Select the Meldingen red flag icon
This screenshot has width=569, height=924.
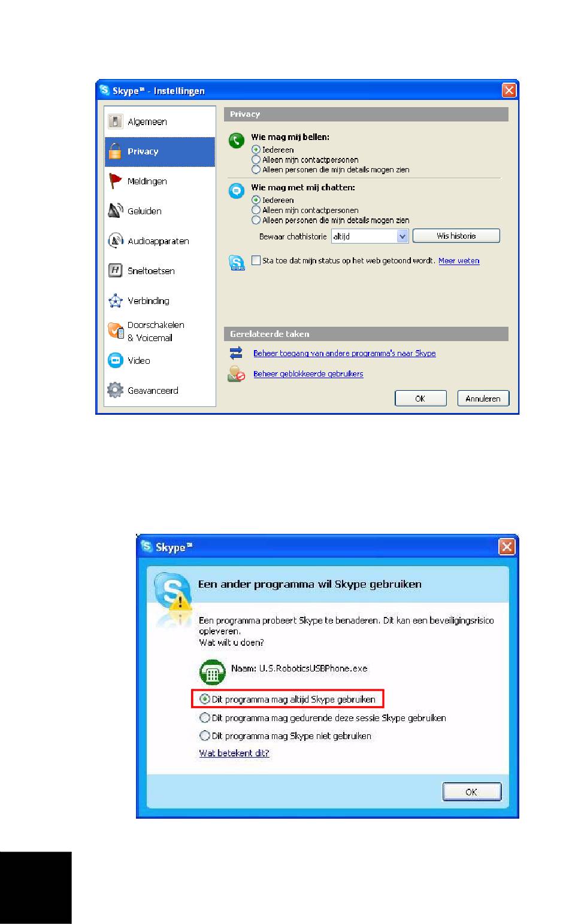[115, 181]
